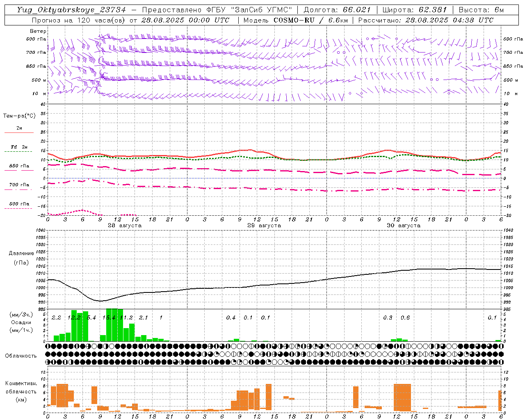Click the Долгота: 66.021 value
525x420 pixels.
tap(337, 10)
